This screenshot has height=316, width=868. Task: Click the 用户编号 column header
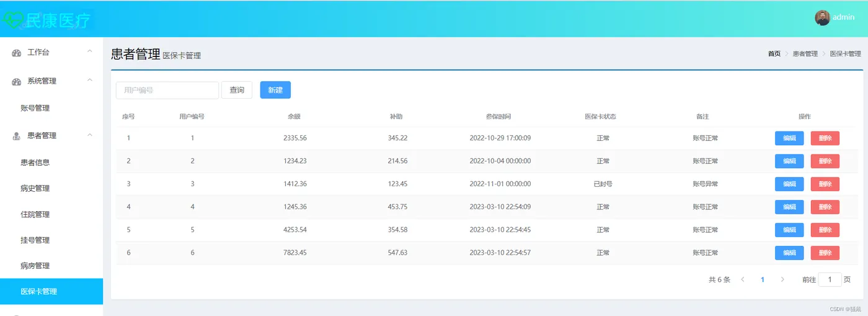pos(192,117)
